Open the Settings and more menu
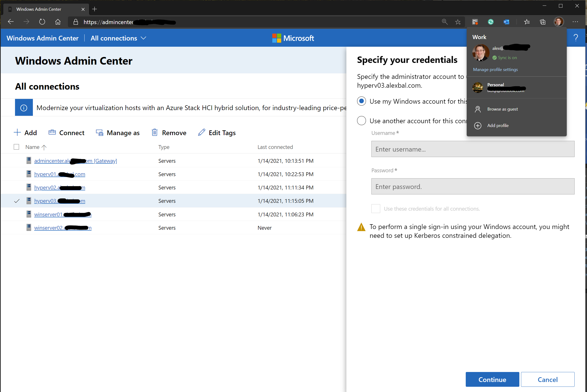The width and height of the screenshot is (587, 392). pyautogui.click(x=576, y=22)
